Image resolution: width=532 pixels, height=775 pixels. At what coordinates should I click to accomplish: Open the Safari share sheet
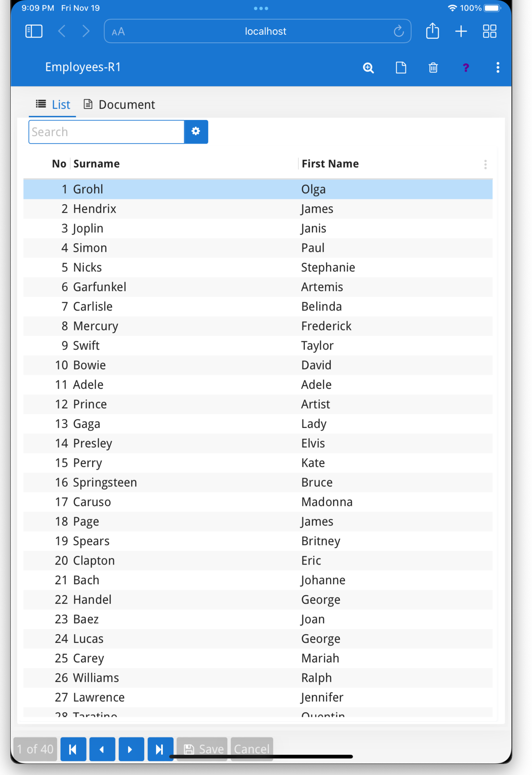[x=432, y=30]
